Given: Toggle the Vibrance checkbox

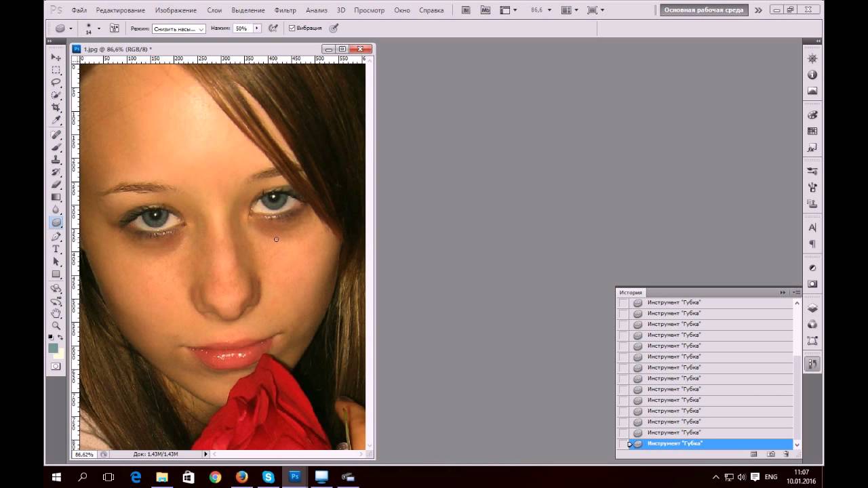Looking at the screenshot, I should pos(292,28).
